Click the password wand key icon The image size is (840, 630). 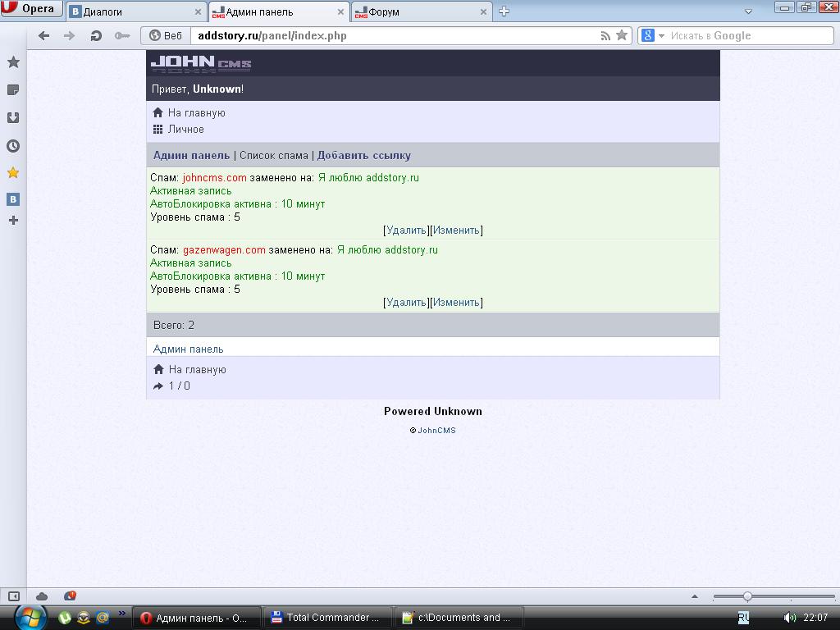pyautogui.click(x=122, y=36)
